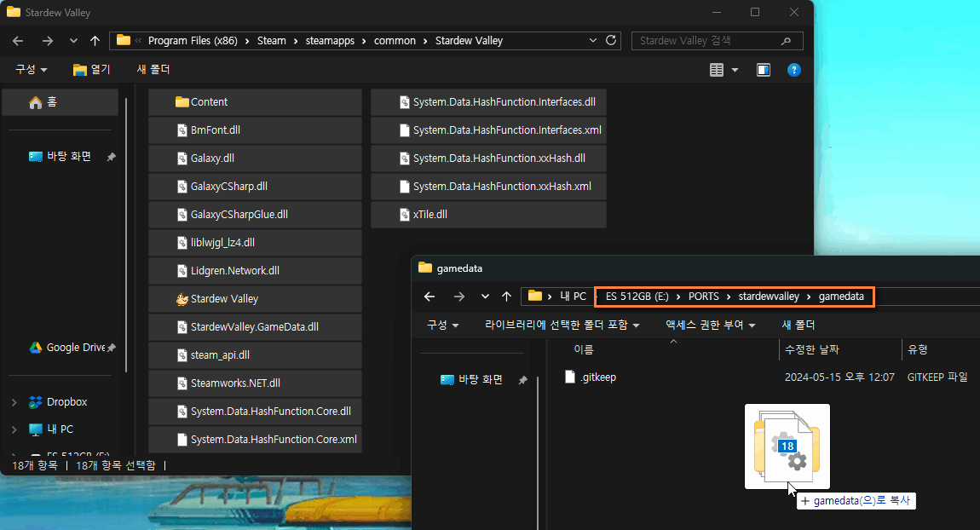Expand the 내 PC tree node in the sidebar
980x530 pixels.
tap(14, 429)
